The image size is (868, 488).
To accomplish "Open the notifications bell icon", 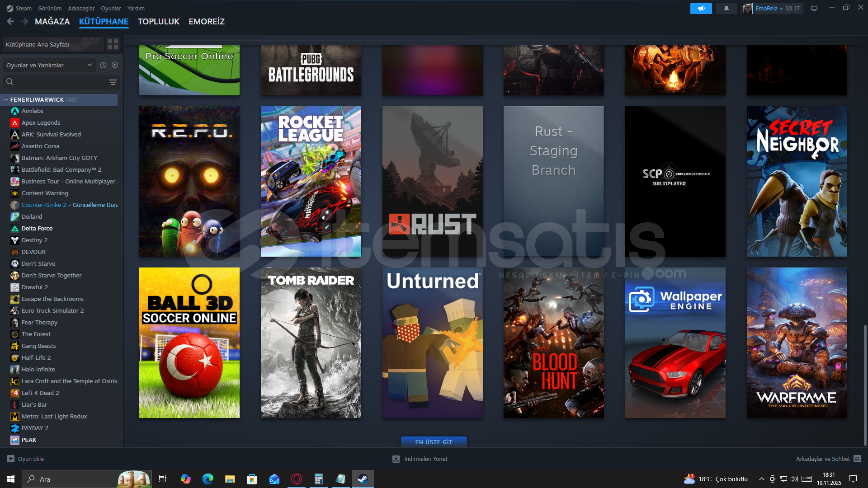I will pos(726,9).
